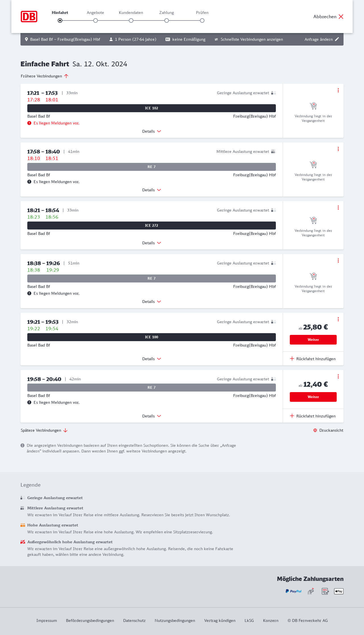Expand Details for ICE 100 connection
Viewport: 364px width, 635px height.
point(152,359)
